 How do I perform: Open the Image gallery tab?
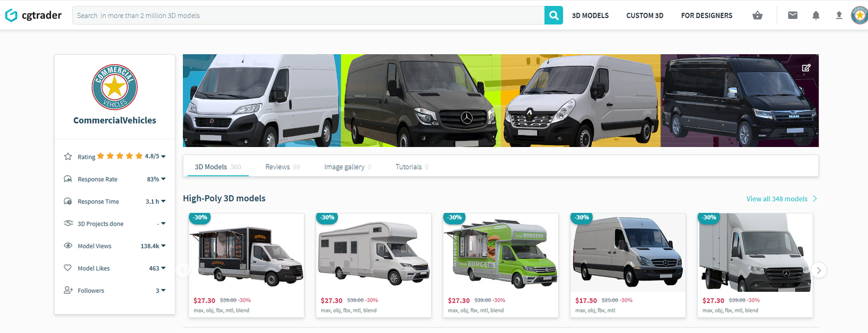coord(348,167)
